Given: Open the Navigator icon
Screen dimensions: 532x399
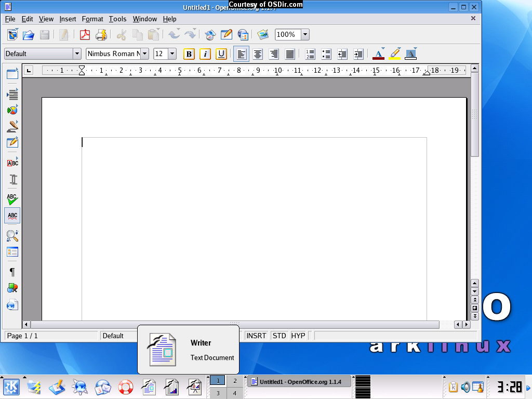Looking at the screenshot, I should 210,35.
